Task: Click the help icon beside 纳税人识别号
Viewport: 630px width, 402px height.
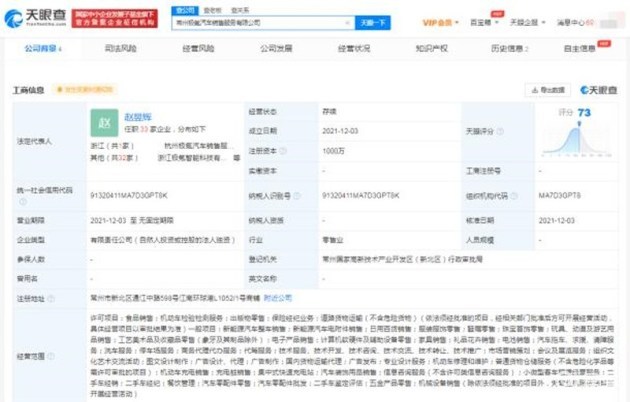Action: coord(297,196)
